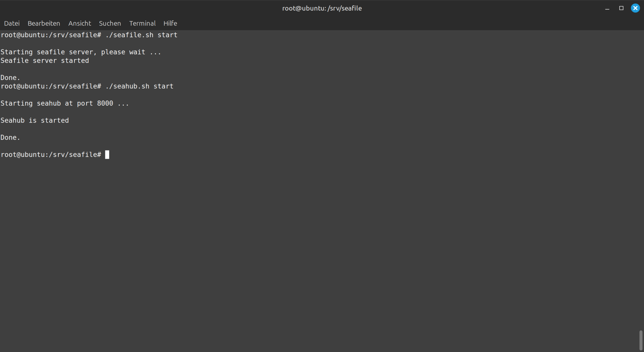The height and width of the screenshot is (352, 644).
Task: Click the blinking cursor at the prompt
Action: pos(107,155)
